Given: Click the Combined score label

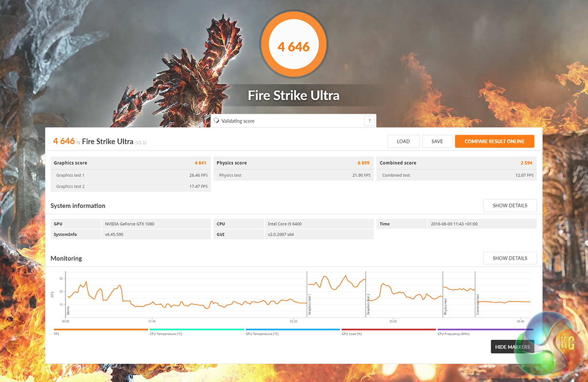Looking at the screenshot, I should pyautogui.click(x=397, y=163).
